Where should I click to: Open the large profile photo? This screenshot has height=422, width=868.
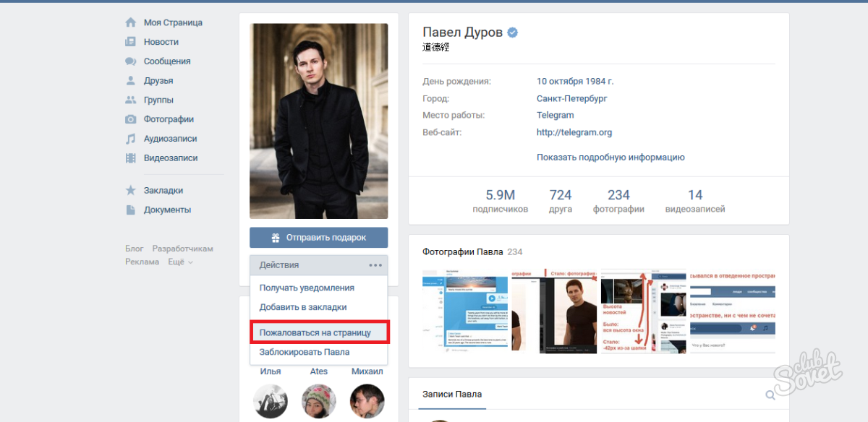(318, 121)
